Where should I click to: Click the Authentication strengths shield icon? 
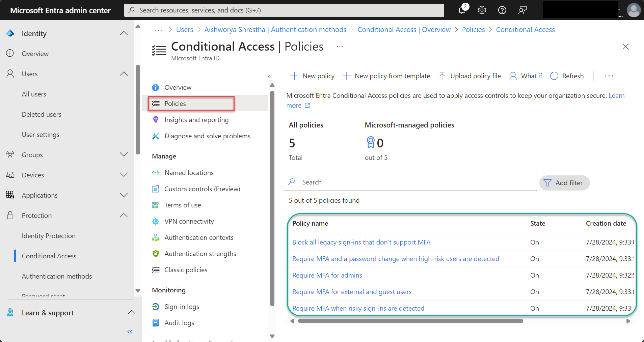[x=156, y=254]
